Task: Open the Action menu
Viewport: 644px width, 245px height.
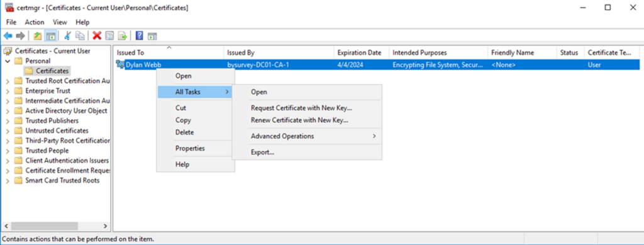Action: (35, 22)
